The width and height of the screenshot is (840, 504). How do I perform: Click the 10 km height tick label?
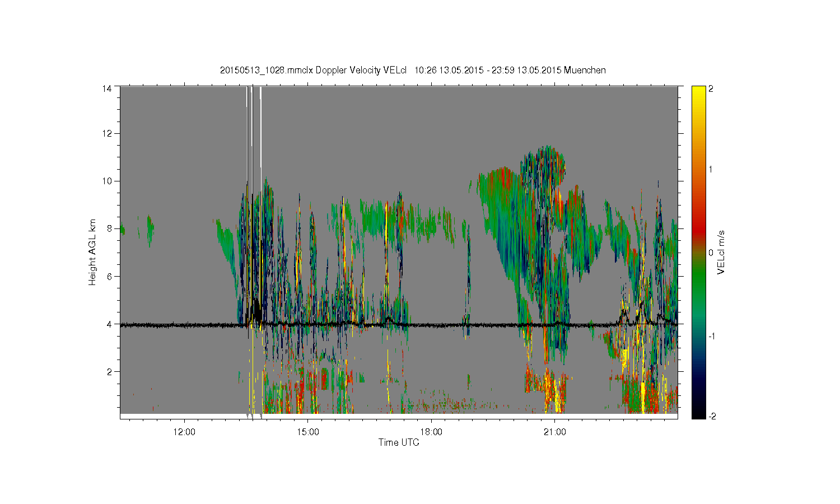coord(107,181)
